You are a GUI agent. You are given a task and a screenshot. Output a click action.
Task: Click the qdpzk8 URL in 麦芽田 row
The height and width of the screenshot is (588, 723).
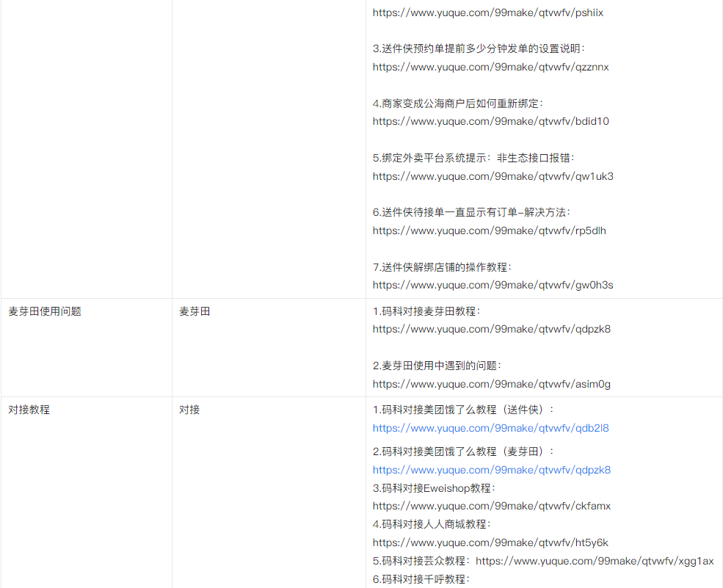coord(492,330)
